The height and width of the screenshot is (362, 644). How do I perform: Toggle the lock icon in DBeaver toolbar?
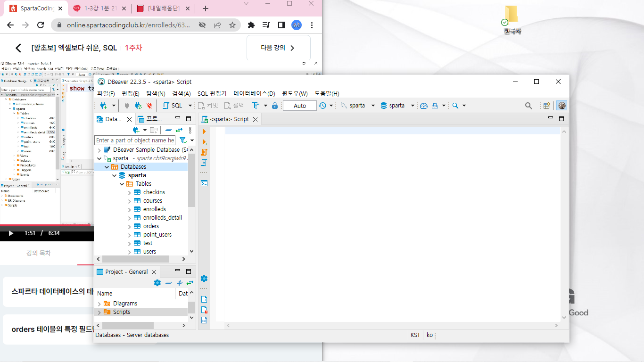click(x=275, y=106)
